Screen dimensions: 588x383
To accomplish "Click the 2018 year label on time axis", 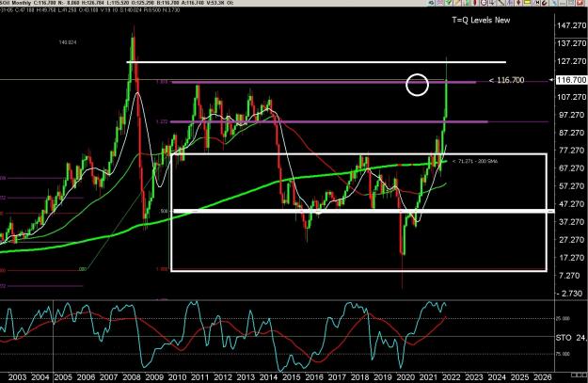I will click(x=360, y=377).
